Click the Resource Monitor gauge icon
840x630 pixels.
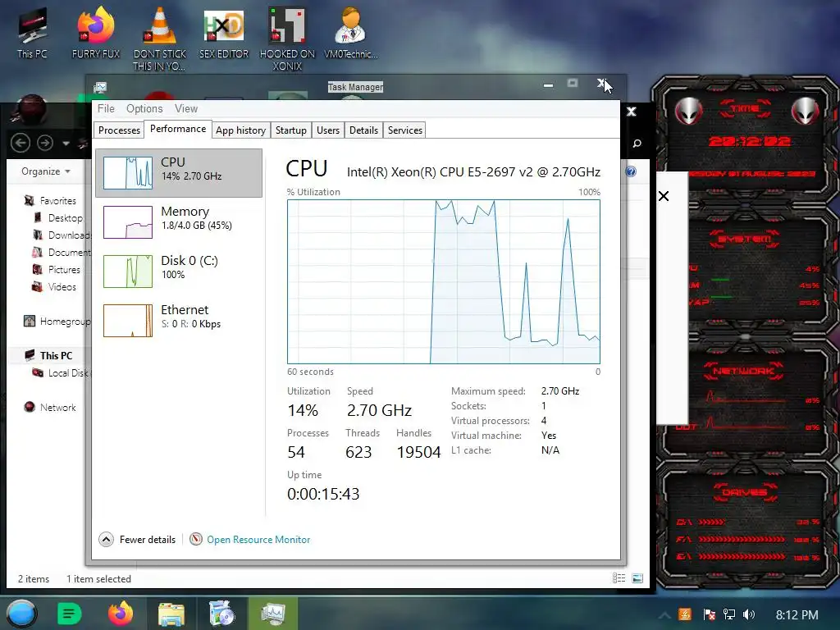196,540
